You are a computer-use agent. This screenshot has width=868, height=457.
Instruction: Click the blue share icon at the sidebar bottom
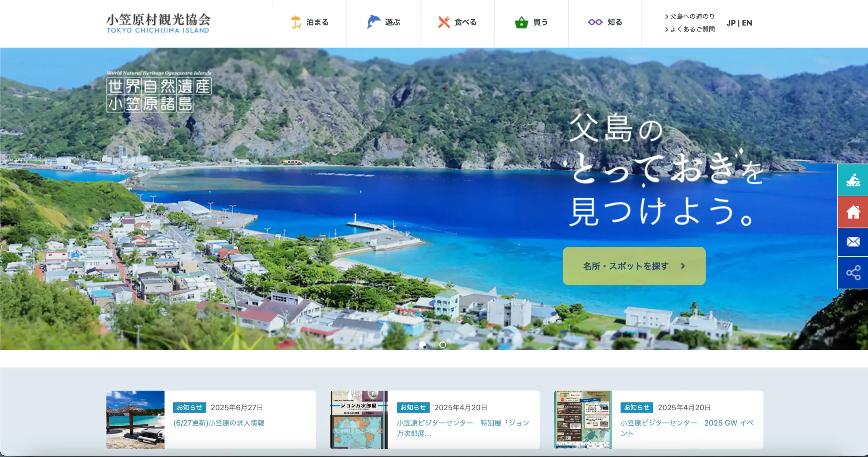[x=854, y=273]
